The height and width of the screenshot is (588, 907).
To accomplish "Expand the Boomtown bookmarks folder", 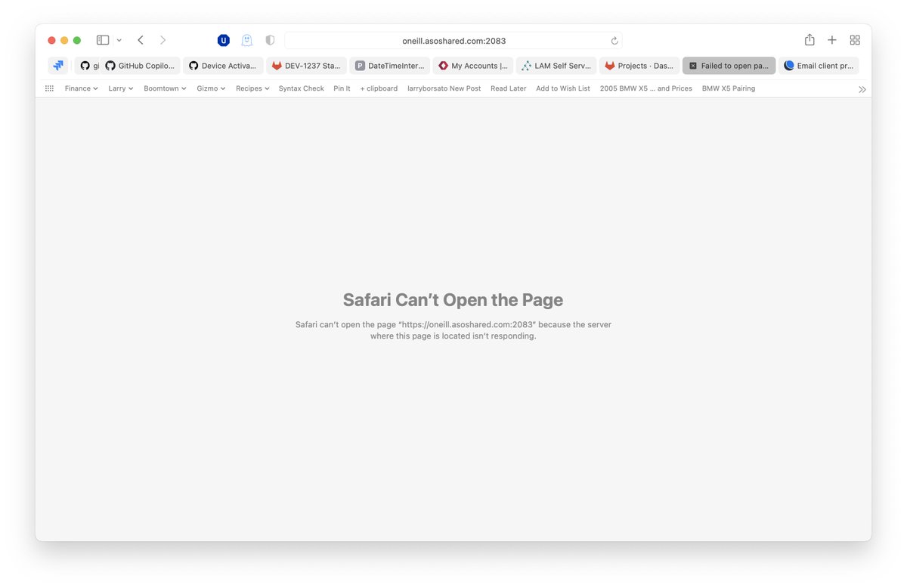I will tap(166, 88).
